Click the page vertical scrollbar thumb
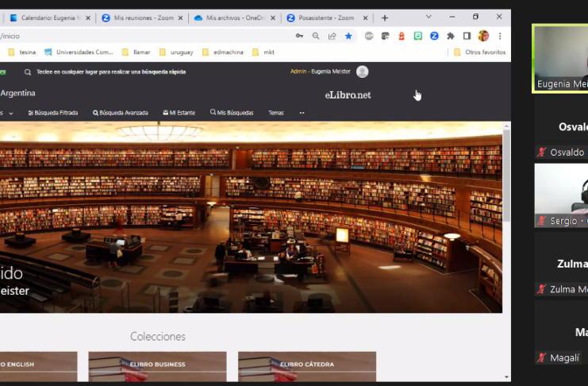 click(x=506, y=176)
